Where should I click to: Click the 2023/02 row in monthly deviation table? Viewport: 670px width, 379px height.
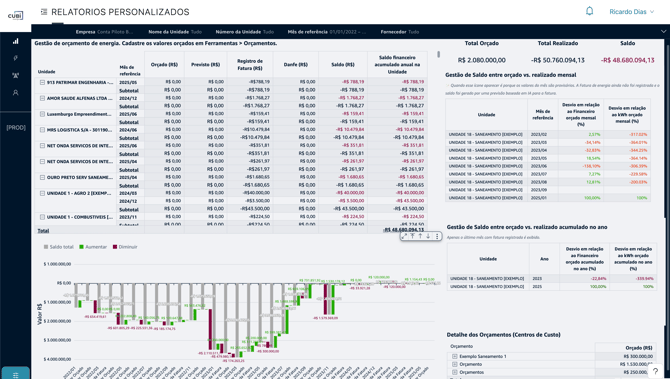click(x=548, y=135)
